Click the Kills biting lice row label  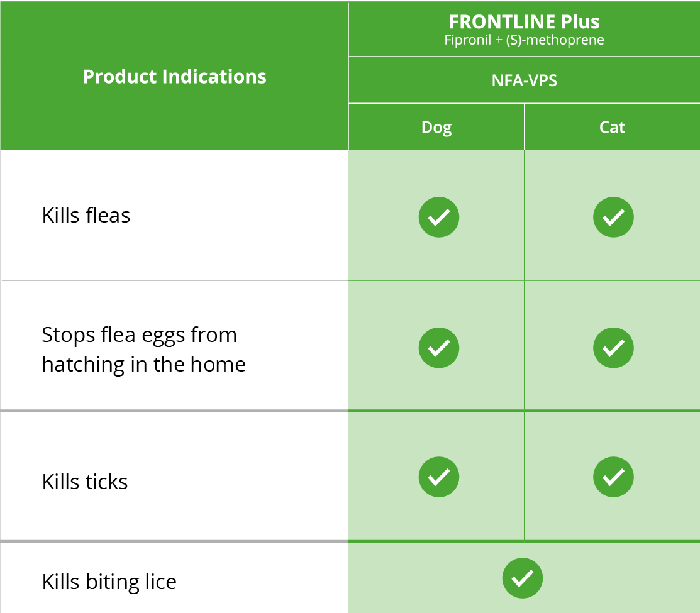(109, 582)
